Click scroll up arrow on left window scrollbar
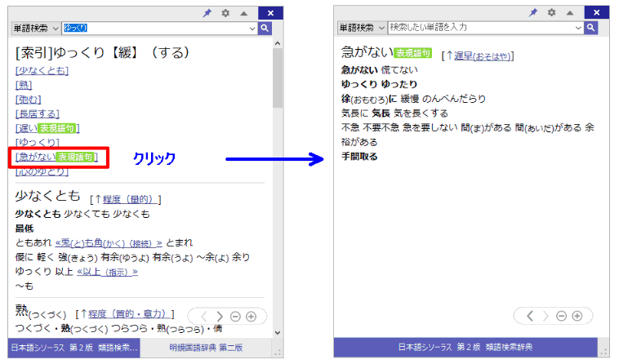619x364 pixels. pos(278,43)
